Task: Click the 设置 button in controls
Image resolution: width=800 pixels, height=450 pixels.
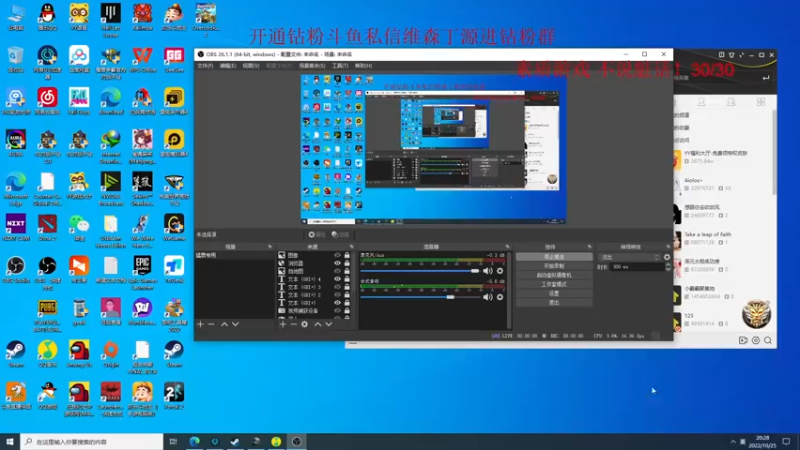Action: tap(554, 293)
